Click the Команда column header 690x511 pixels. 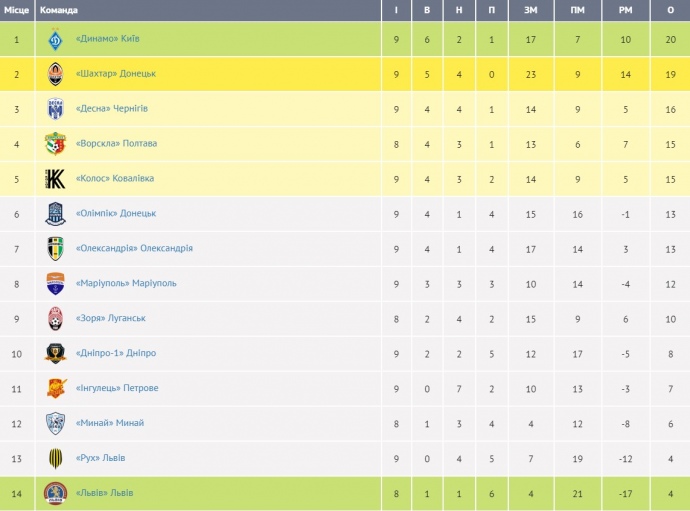click(x=57, y=10)
